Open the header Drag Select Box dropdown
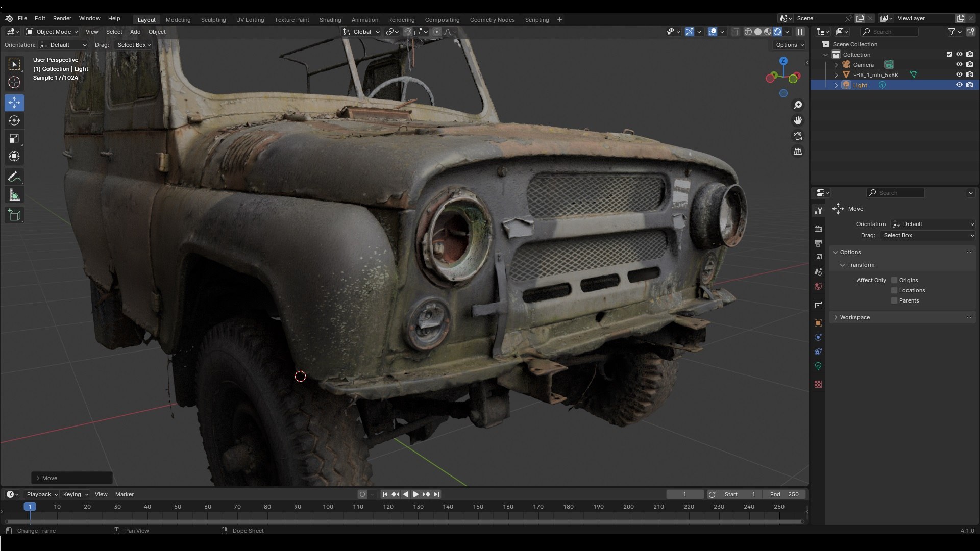Viewport: 980px width, 551px height. point(134,45)
